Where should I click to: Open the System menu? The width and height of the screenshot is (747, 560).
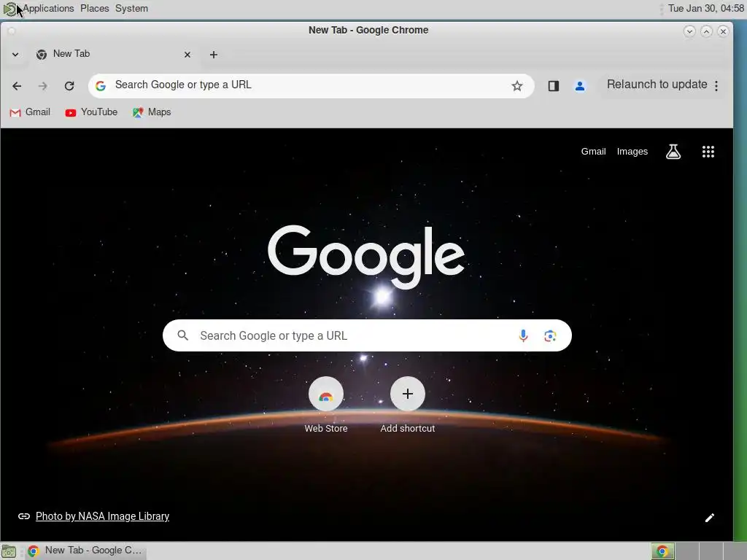131,8
